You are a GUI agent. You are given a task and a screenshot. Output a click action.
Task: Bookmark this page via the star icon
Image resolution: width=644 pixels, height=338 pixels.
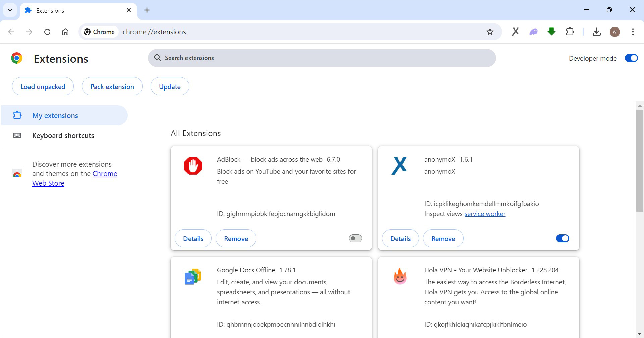[490, 32]
